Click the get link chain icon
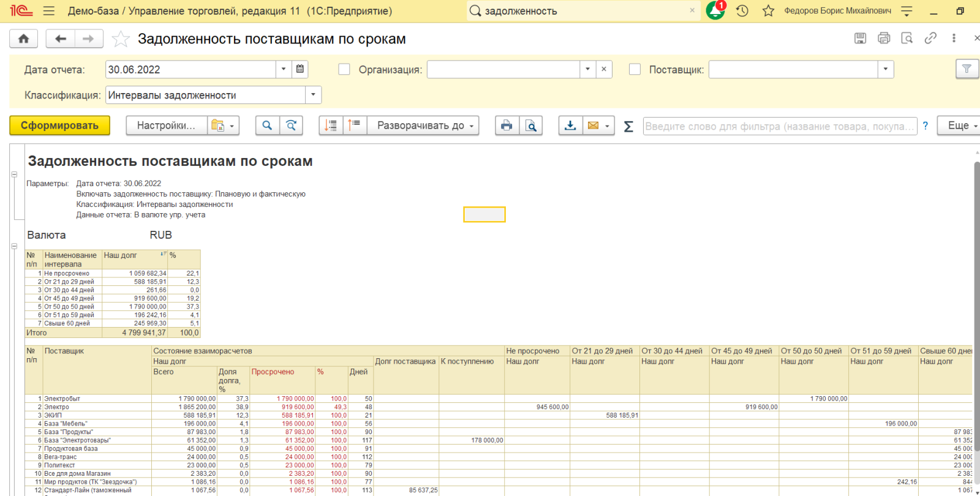The width and height of the screenshot is (980, 496). click(930, 38)
